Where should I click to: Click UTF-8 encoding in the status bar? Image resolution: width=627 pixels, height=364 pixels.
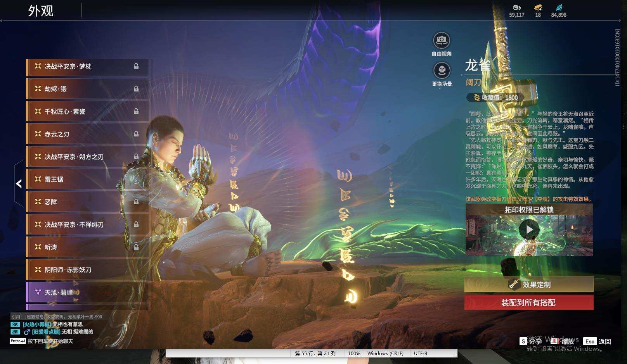[421, 354]
